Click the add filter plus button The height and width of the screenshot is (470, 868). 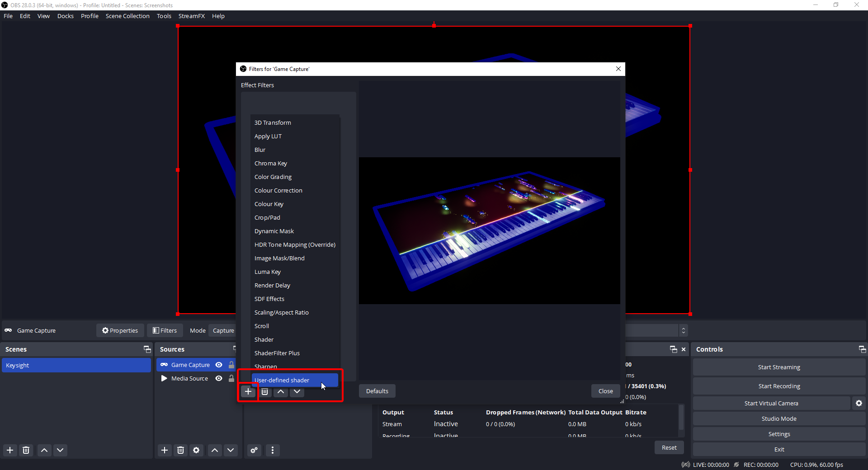[x=248, y=391]
